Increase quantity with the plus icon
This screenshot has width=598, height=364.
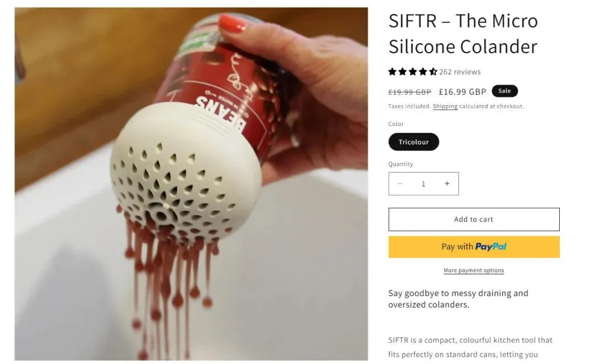(x=447, y=184)
